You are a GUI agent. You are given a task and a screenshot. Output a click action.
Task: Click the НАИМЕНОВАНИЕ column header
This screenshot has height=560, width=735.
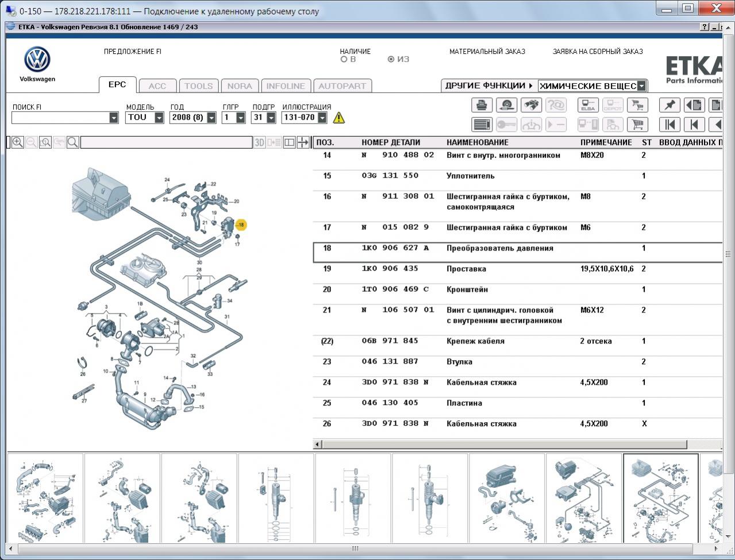pyautogui.click(x=478, y=142)
